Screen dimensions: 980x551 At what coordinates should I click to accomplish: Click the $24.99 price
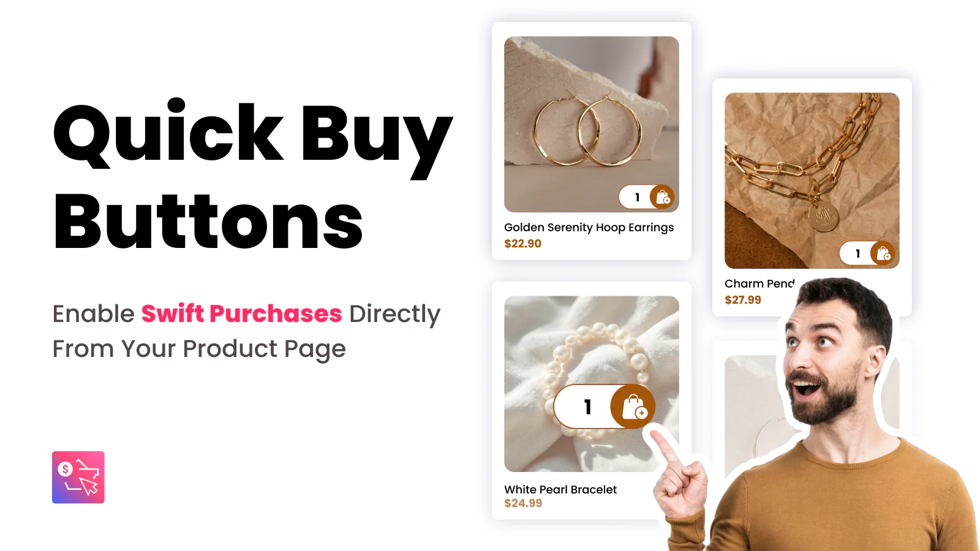[x=523, y=503]
